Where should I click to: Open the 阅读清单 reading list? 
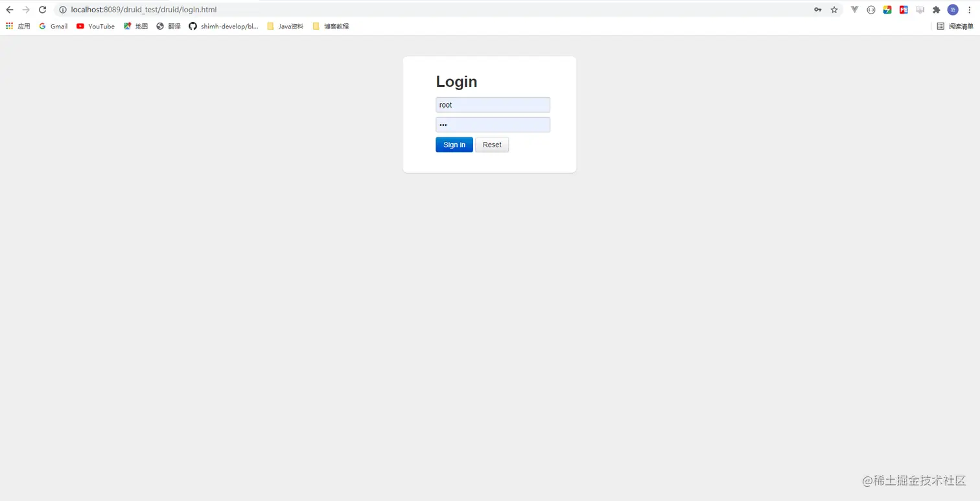pyautogui.click(x=955, y=27)
